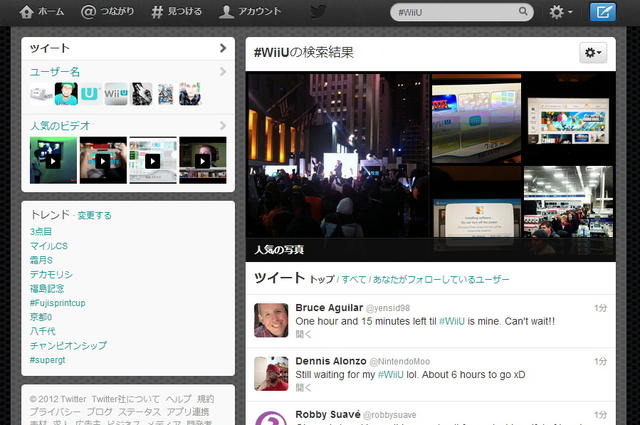
Task: Open the Twitter社について footer link
Action: [x=125, y=399]
